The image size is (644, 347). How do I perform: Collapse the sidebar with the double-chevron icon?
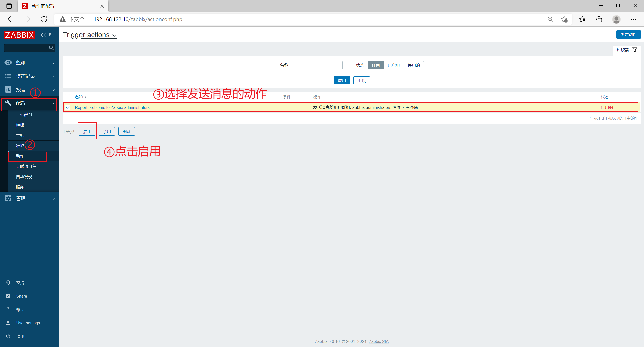pos(43,35)
